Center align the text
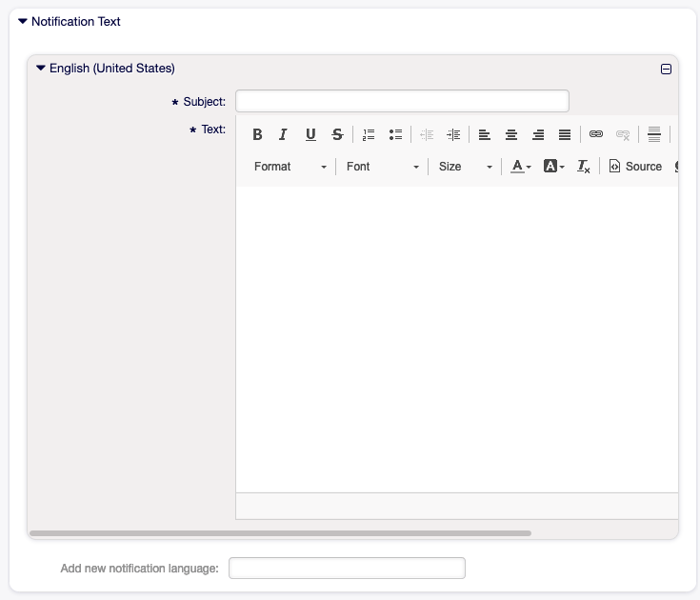 tap(511, 135)
